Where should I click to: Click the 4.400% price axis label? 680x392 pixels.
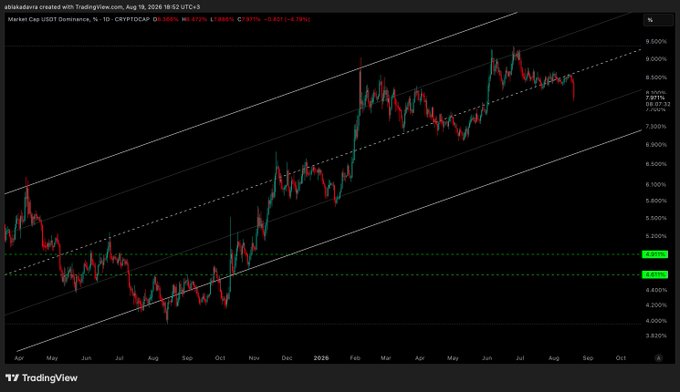[656, 290]
